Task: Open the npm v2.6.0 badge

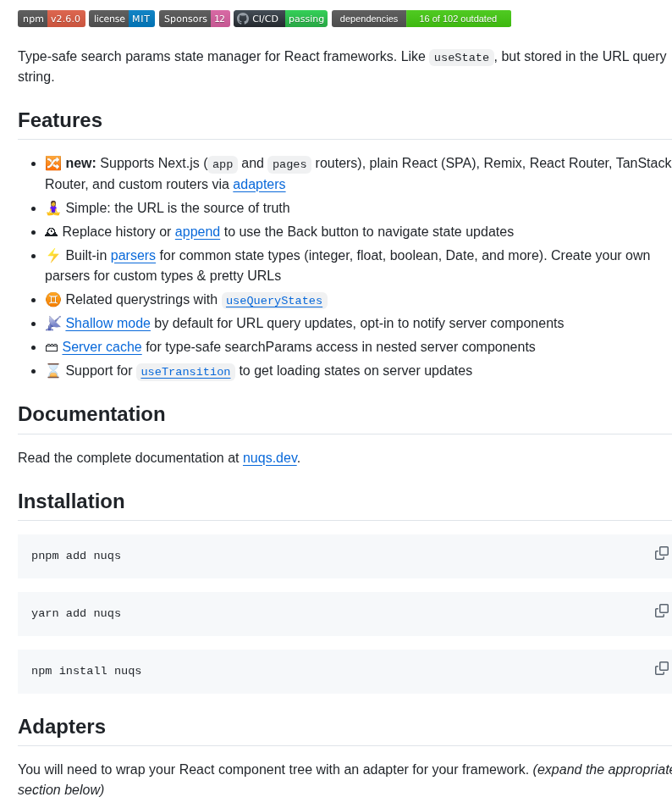Action: (52, 19)
